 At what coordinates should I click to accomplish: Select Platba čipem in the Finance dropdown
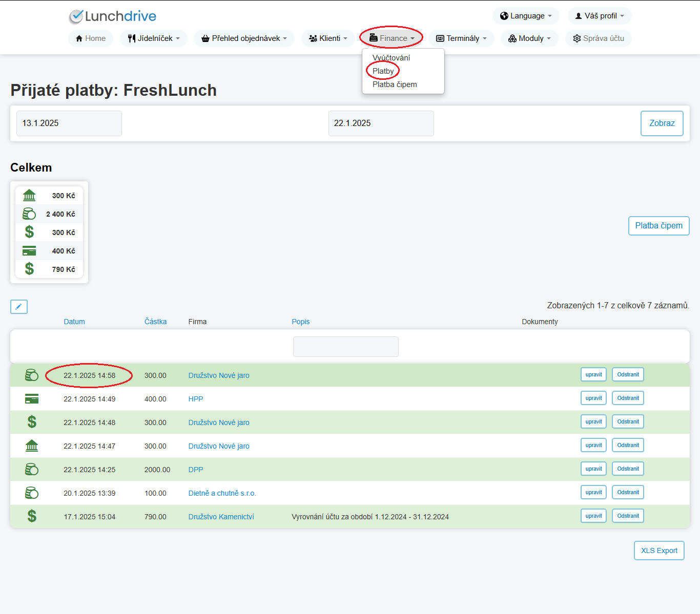(x=395, y=84)
